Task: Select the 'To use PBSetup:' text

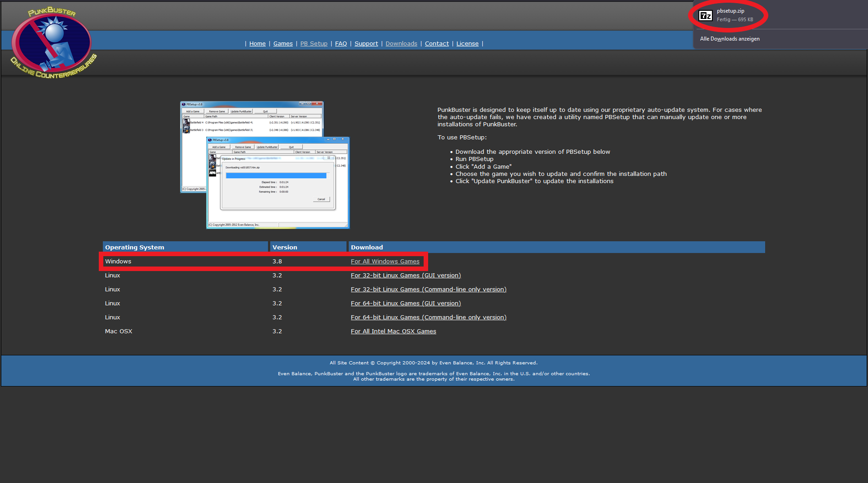Action: pyautogui.click(x=462, y=138)
